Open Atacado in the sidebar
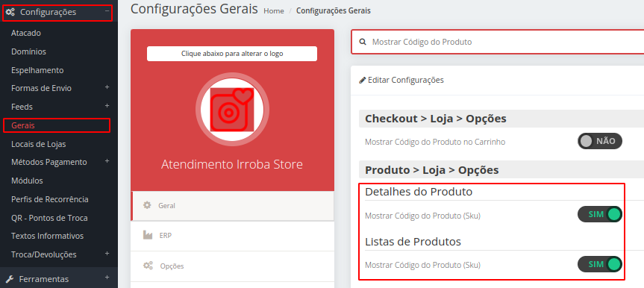644x288 pixels. point(26,33)
